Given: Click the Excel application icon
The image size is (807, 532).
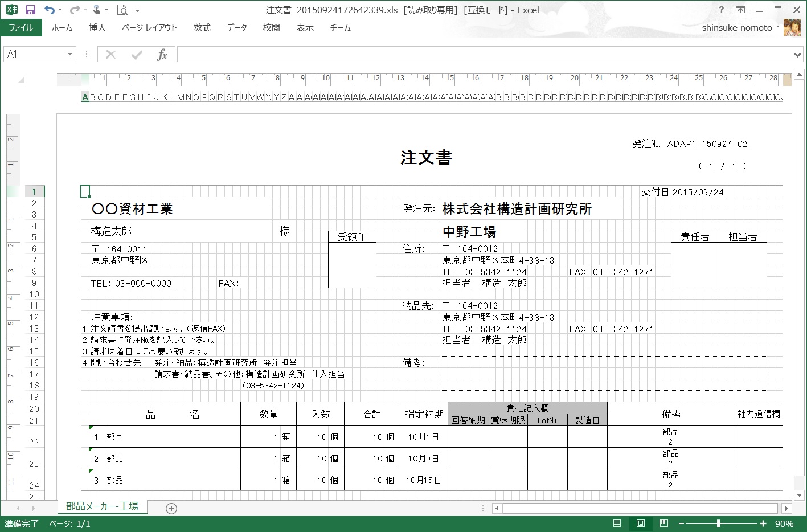Looking at the screenshot, I should coord(11,10).
